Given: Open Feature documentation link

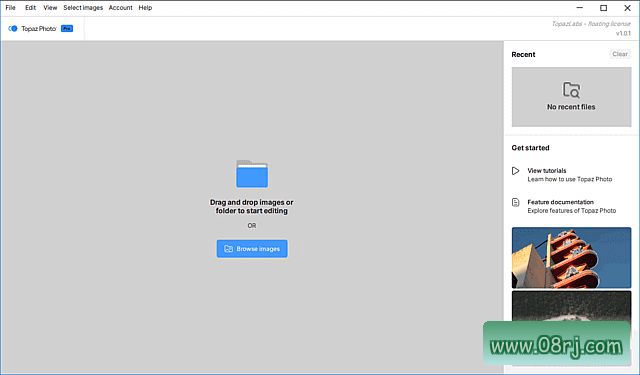Looking at the screenshot, I should pos(560,202).
